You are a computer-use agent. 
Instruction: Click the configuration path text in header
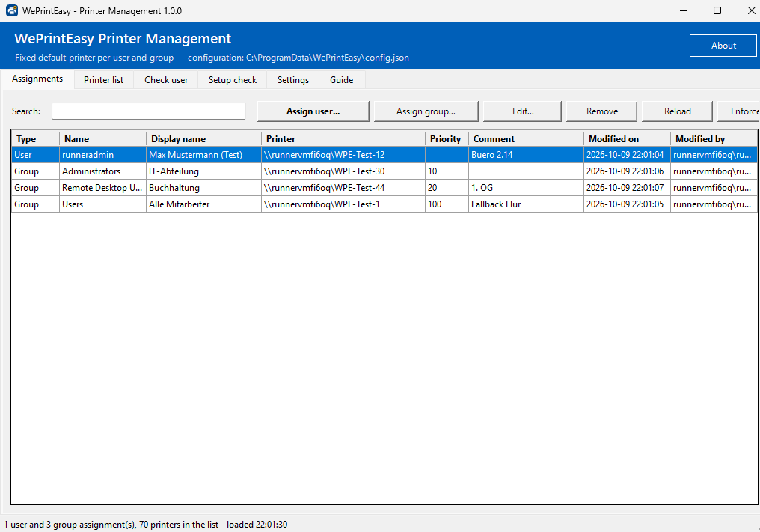coord(298,57)
